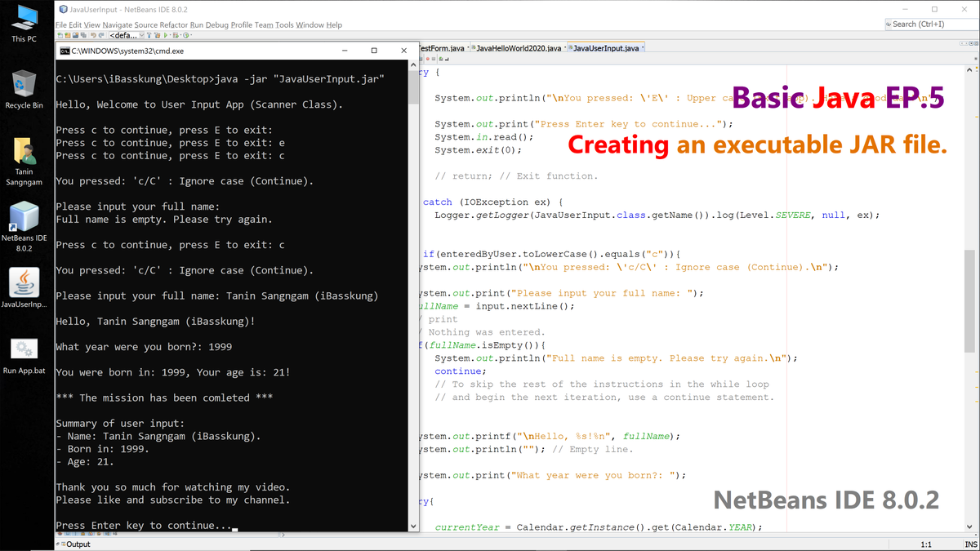
Task: Select the Tanin Sanggnam folder icon
Action: (24, 161)
